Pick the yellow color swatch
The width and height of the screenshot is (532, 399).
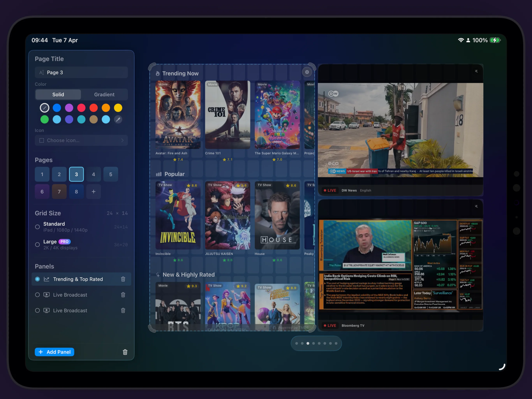(x=118, y=108)
